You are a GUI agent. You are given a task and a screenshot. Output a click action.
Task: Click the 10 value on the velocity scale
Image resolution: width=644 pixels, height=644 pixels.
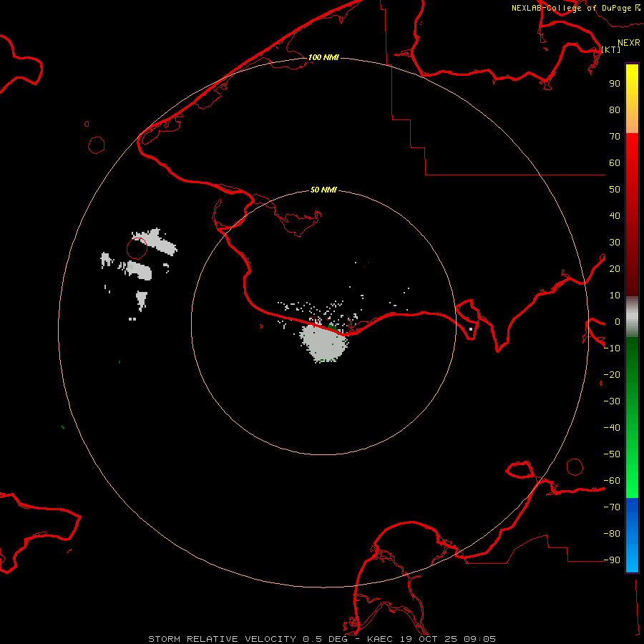click(x=615, y=296)
